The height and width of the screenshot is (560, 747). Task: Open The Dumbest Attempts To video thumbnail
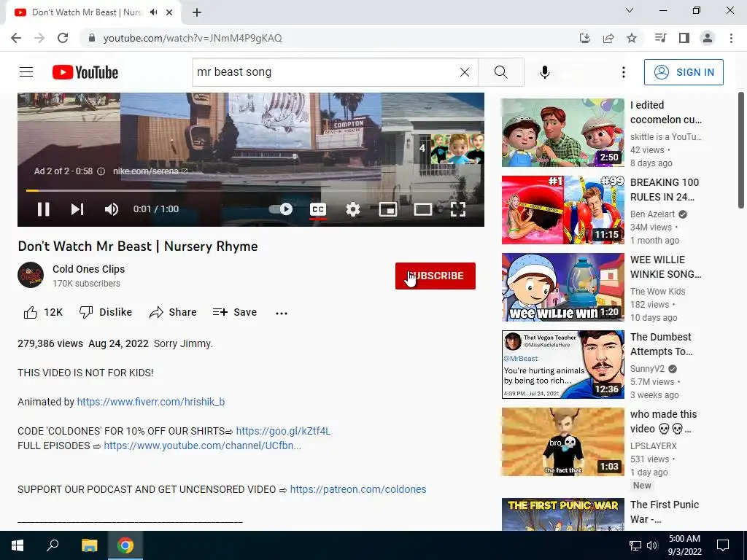pos(562,365)
